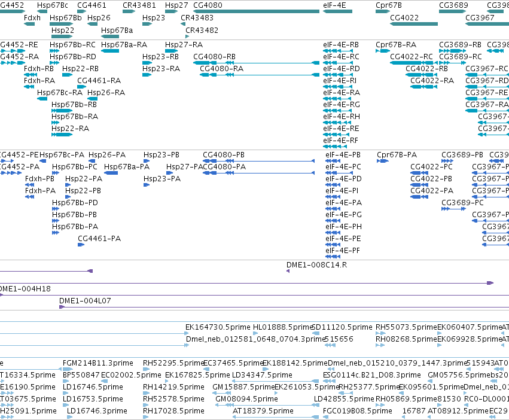Click the CG3967 gene label
This screenshot has height=420, width=509.
click(480, 18)
